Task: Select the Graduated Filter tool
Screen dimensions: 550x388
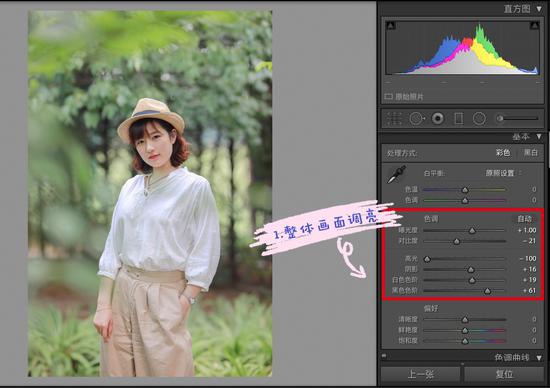Action: (x=459, y=119)
